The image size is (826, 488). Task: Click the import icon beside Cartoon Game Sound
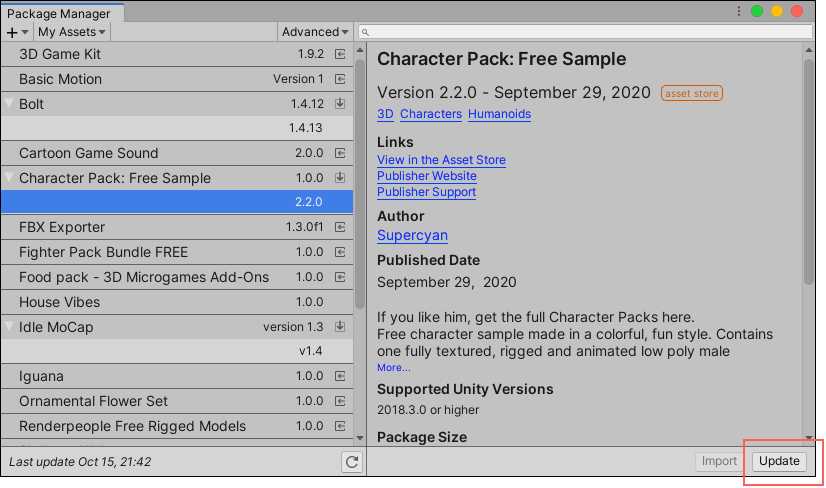point(340,153)
